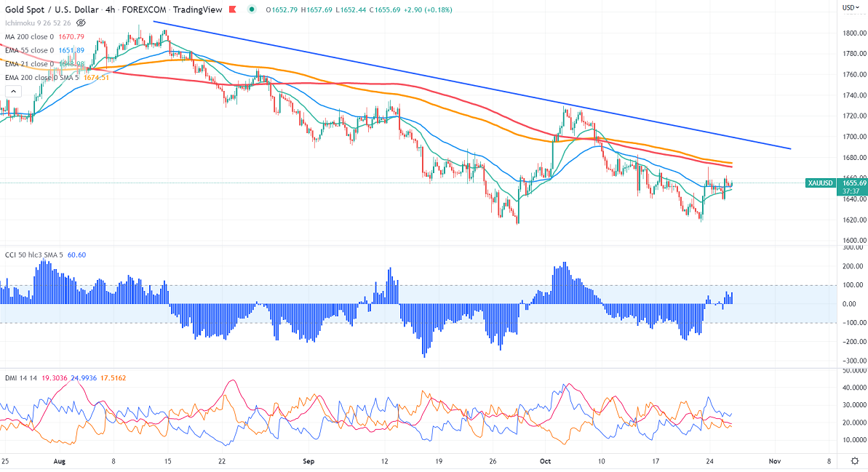This screenshot has width=868, height=472.
Task: Select the EMA 21 close legend
Action: (x=29, y=64)
